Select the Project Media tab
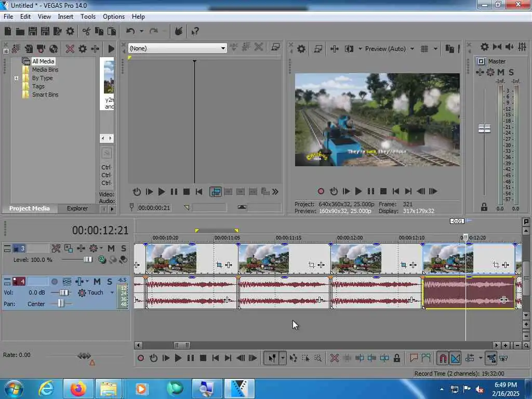 point(29,208)
